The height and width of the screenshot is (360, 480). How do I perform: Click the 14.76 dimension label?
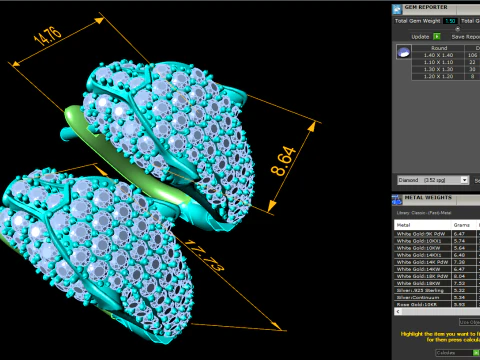[48, 36]
